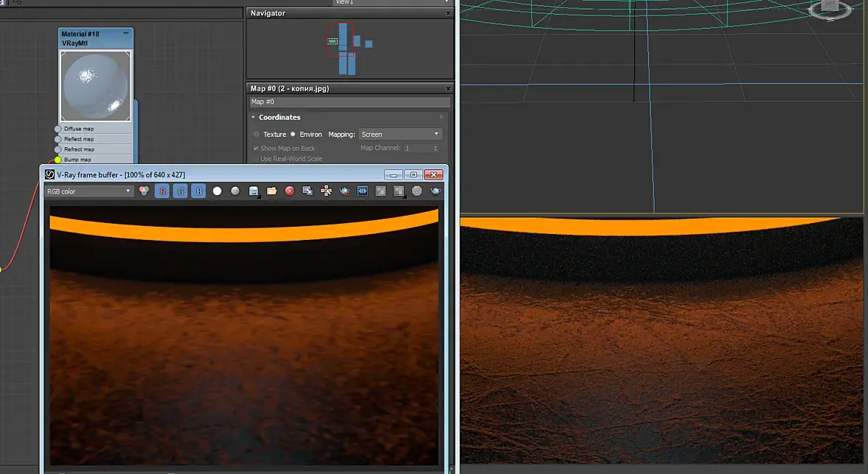Open the RGB color channel dropdown

[x=88, y=191]
